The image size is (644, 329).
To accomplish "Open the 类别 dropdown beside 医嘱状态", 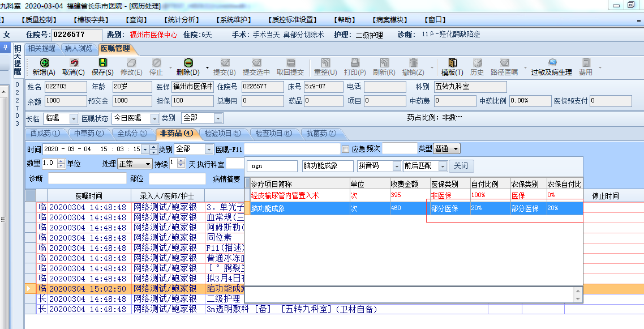I will point(218,119).
